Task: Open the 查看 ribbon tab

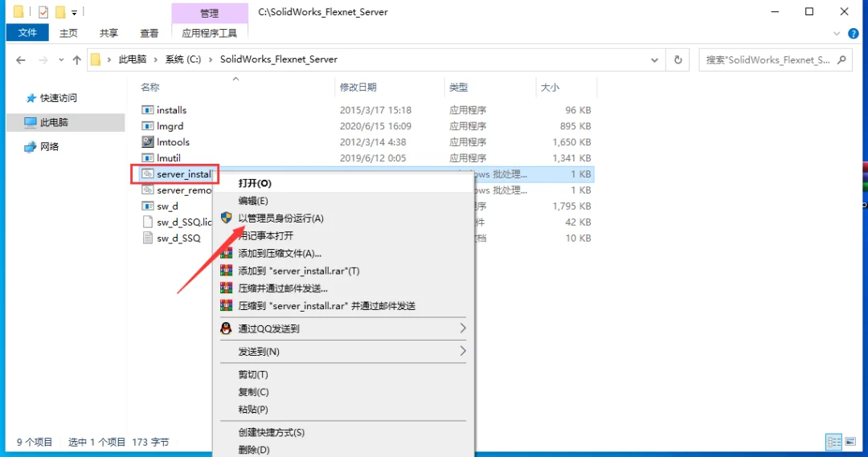Action: pyautogui.click(x=149, y=33)
